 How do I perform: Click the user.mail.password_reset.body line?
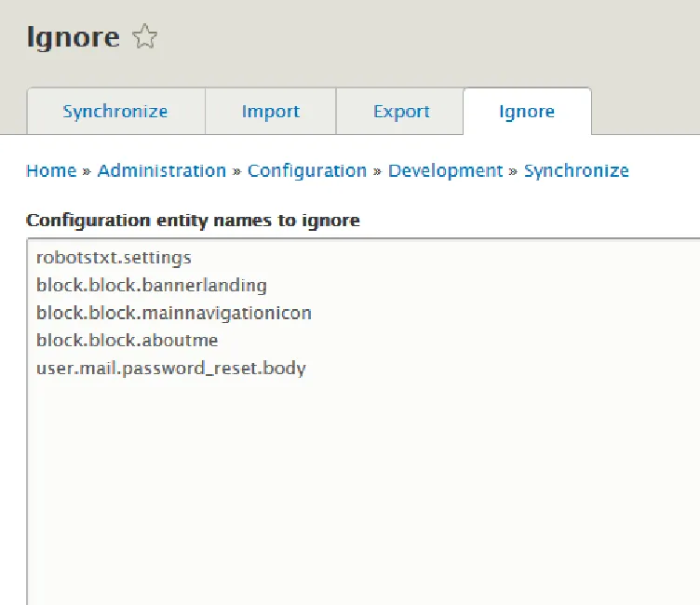171,368
